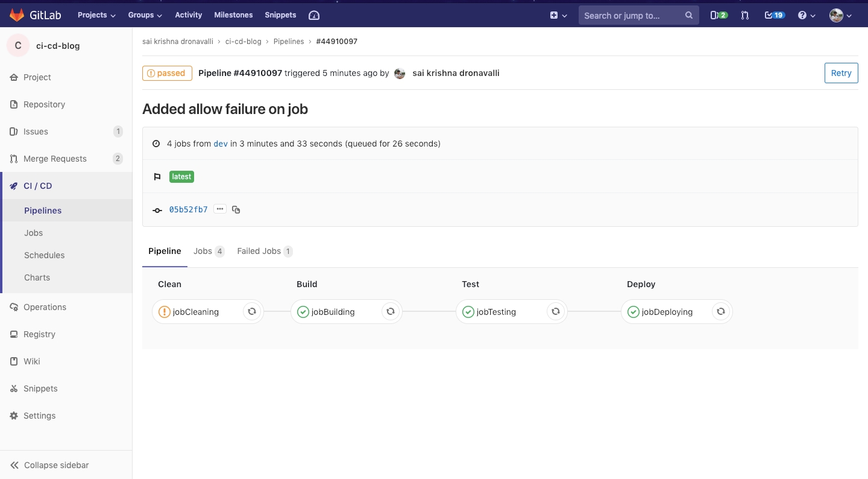This screenshot has height=479, width=868.
Task: Collapse sidebar toggle at bottom
Action: pos(49,465)
